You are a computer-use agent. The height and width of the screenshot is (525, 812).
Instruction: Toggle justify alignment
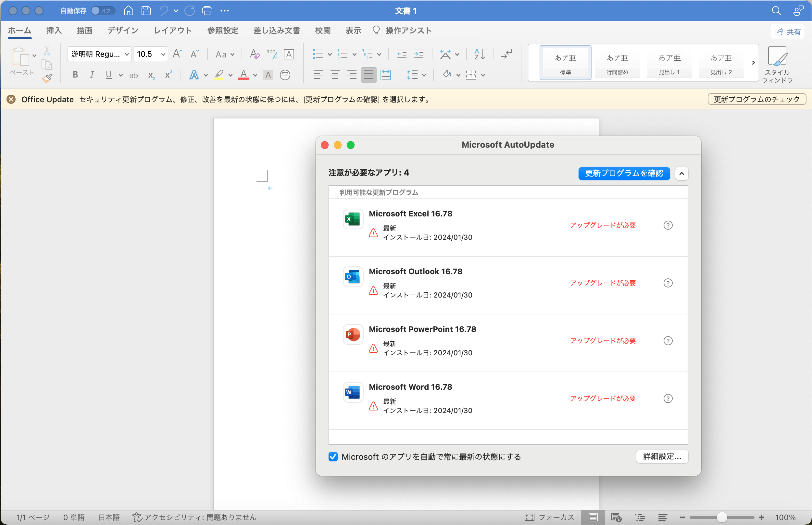pyautogui.click(x=369, y=75)
